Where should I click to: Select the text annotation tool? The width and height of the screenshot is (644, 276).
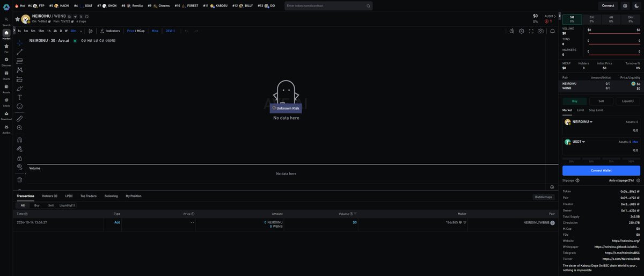20,97
